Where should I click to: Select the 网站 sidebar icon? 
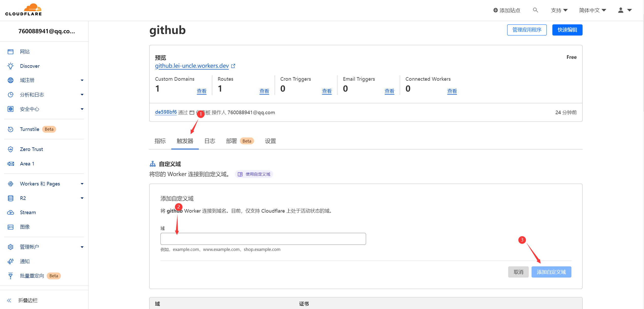(10, 52)
